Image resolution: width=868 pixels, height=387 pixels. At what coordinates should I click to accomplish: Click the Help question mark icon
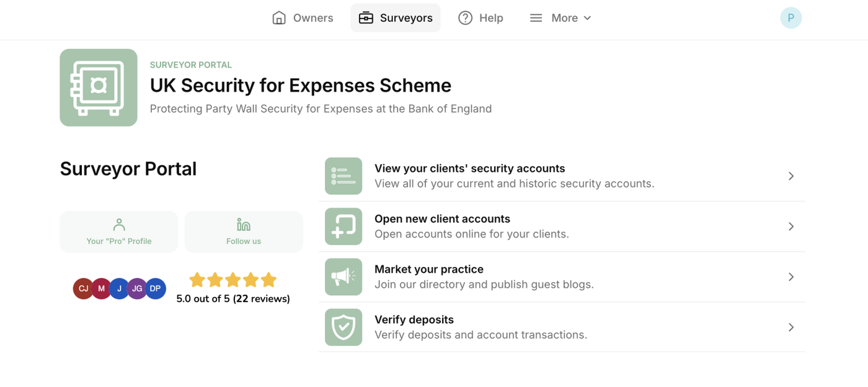click(x=465, y=18)
